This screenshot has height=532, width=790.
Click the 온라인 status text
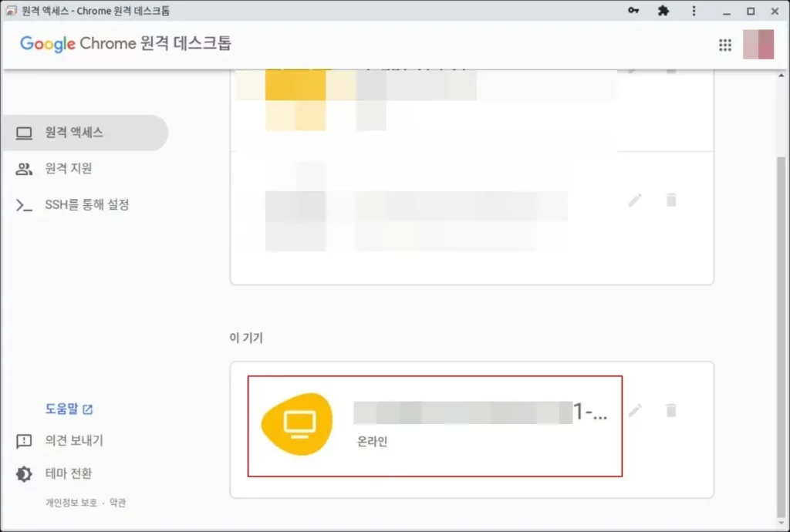pos(373,441)
